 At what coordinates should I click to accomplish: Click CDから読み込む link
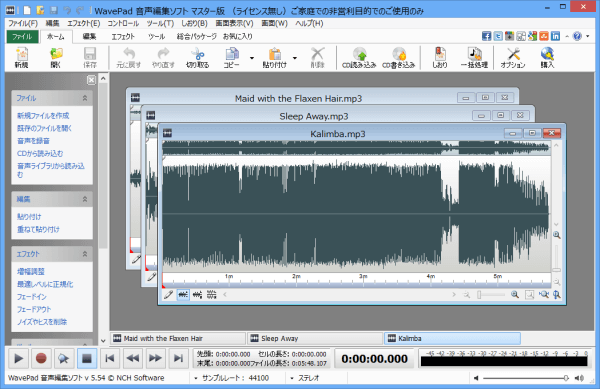point(40,153)
